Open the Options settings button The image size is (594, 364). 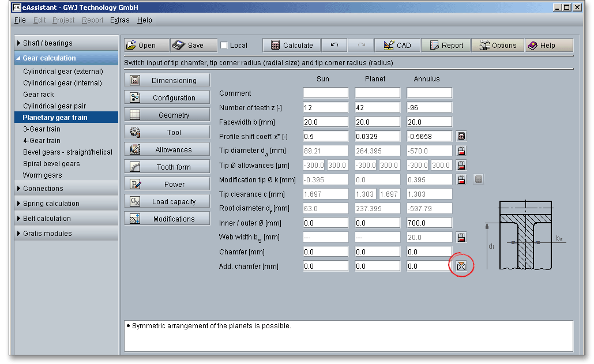(x=497, y=46)
